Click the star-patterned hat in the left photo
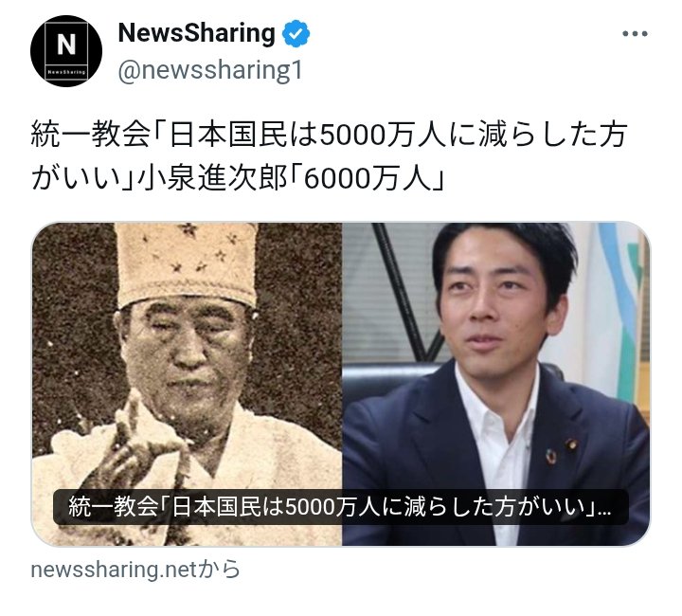682x616 pixels. 187,263
